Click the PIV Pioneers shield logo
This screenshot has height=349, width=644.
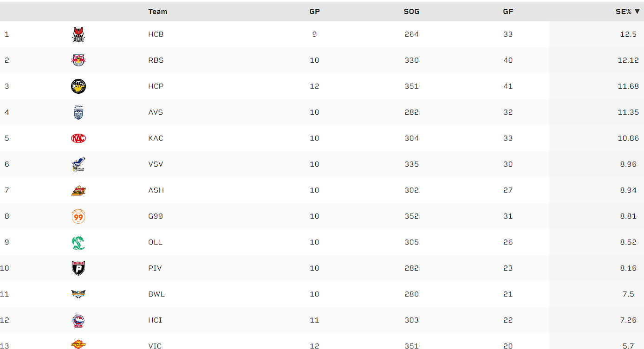coord(78,268)
